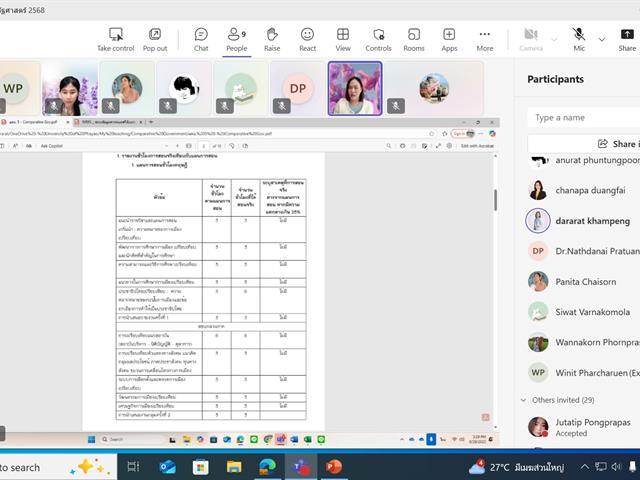640x480 pixels.
Task: Toggle the Camera on or off
Action: [x=531, y=39]
